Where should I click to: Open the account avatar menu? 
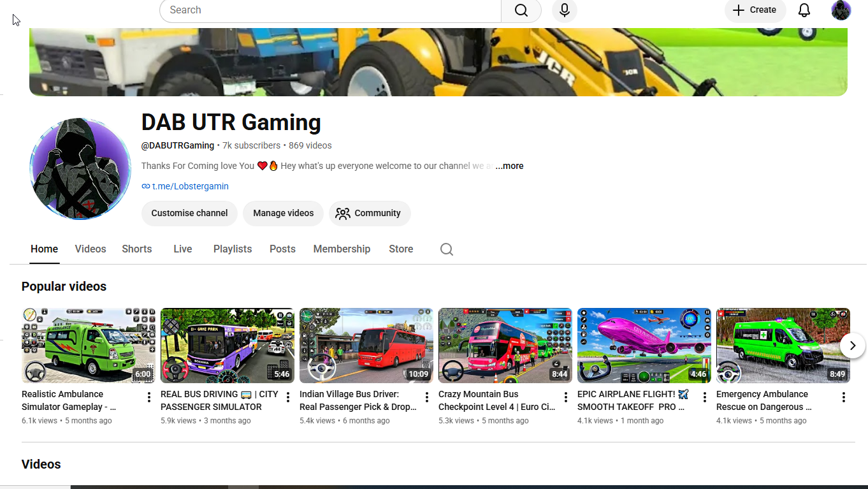[841, 10]
